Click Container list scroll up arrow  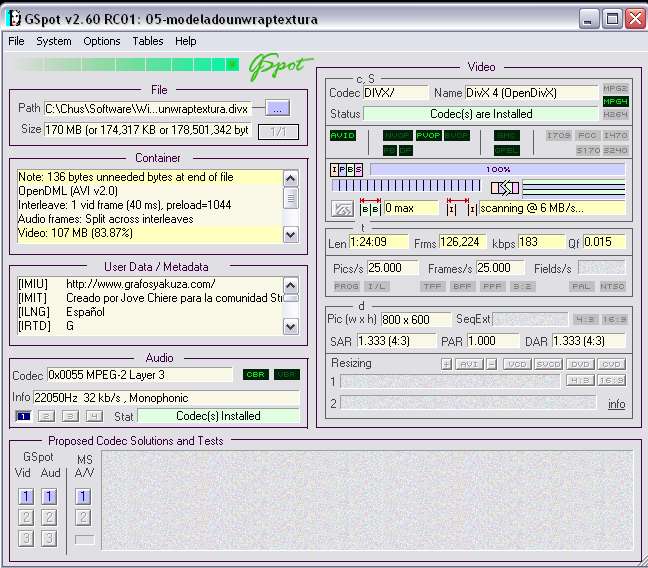pyautogui.click(x=291, y=179)
